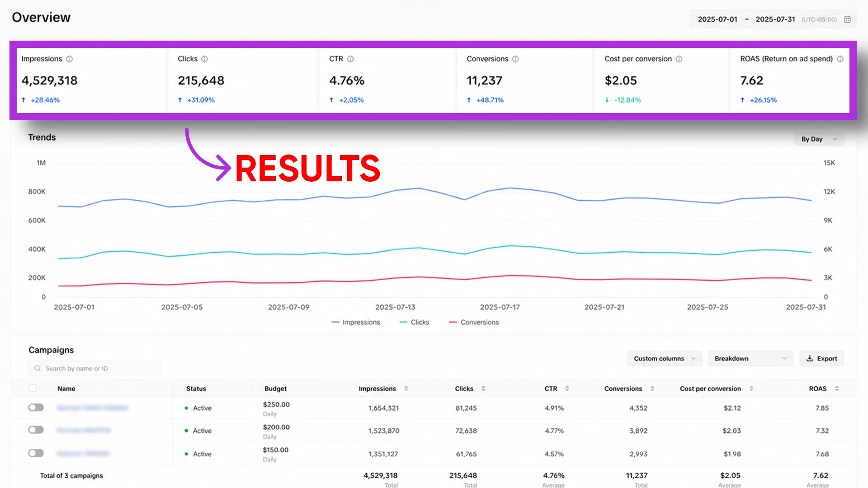Sort table by Clicks column arrows
The width and height of the screenshot is (868, 488).
(x=483, y=389)
